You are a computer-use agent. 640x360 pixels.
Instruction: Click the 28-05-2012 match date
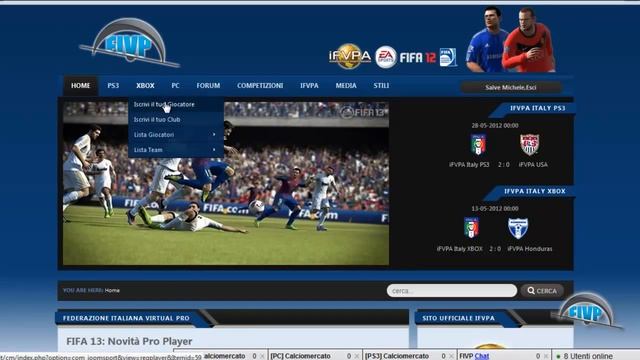[495, 125]
